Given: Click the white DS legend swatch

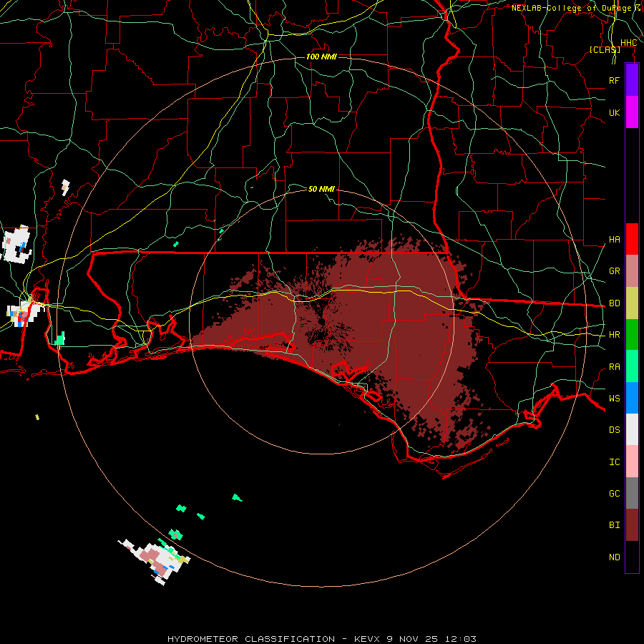Looking at the screenshot, I should click(x=632, y=429).
